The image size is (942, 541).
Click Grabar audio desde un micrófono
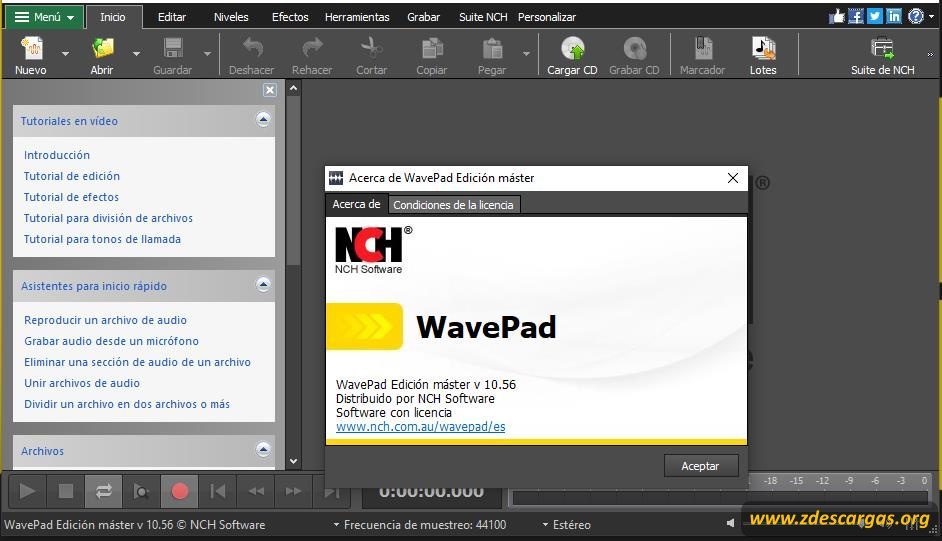click(111, 341)
